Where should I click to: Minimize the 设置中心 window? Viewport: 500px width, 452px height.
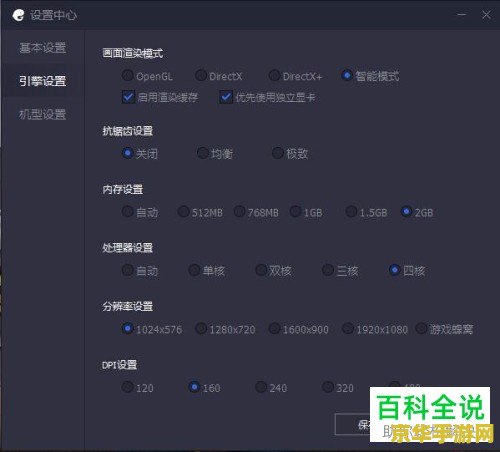coord(462,15)
